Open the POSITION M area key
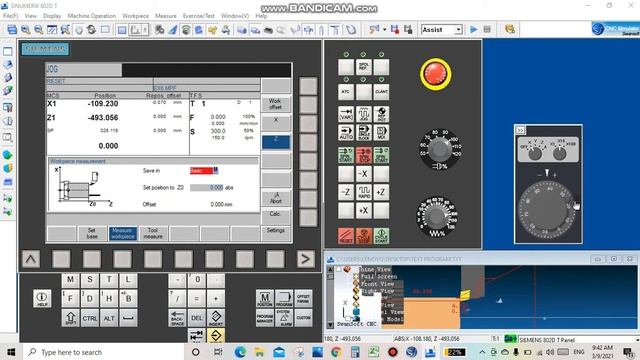Screen dimensions: 640x360 [264, 298]
